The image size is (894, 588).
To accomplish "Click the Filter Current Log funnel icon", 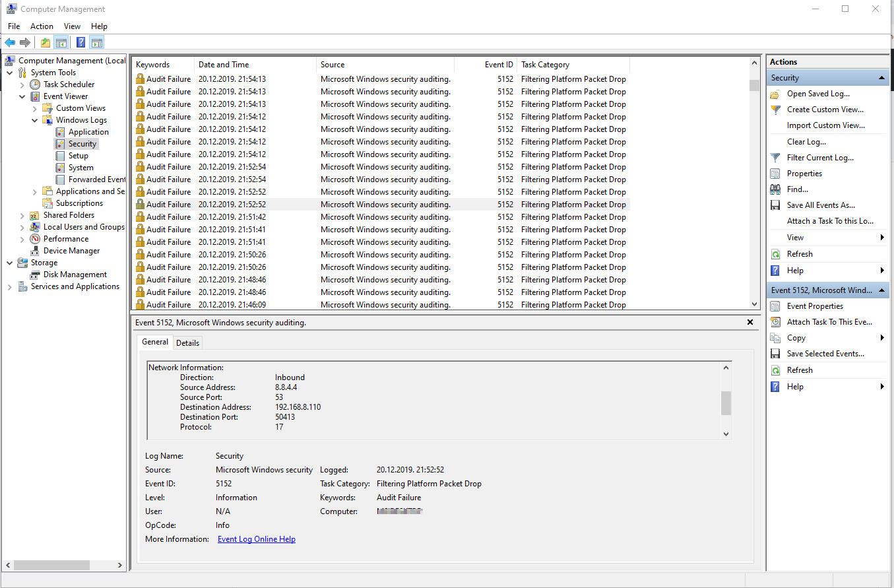I will point(775,158).
